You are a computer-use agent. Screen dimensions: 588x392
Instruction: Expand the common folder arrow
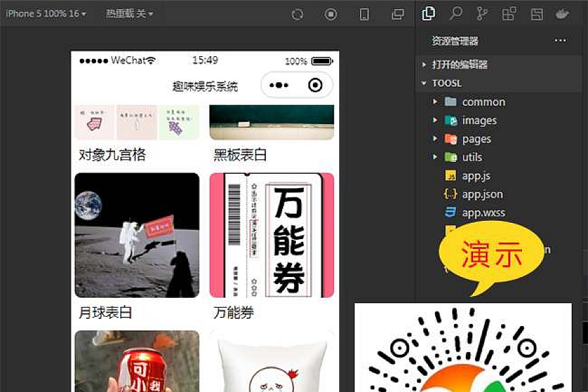435,101
